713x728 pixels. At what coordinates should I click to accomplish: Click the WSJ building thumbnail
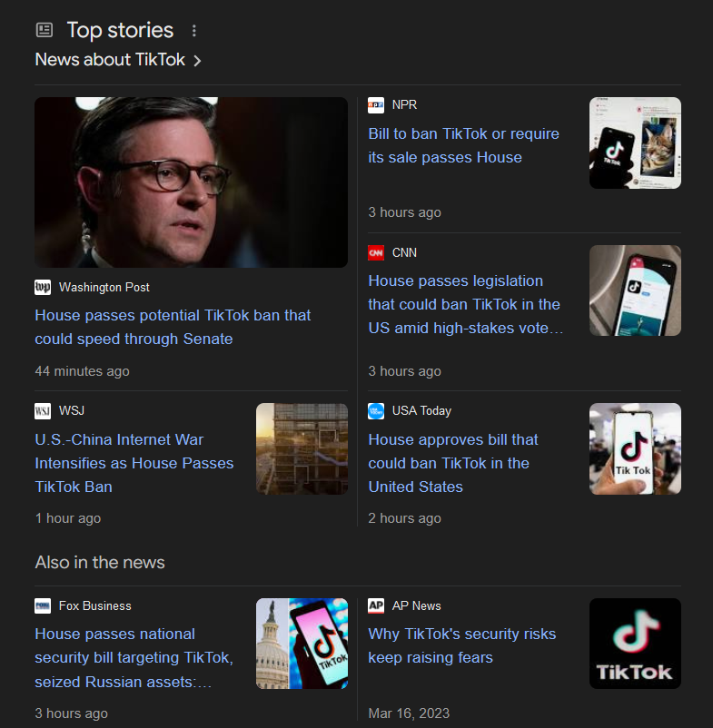coord(302,448)
